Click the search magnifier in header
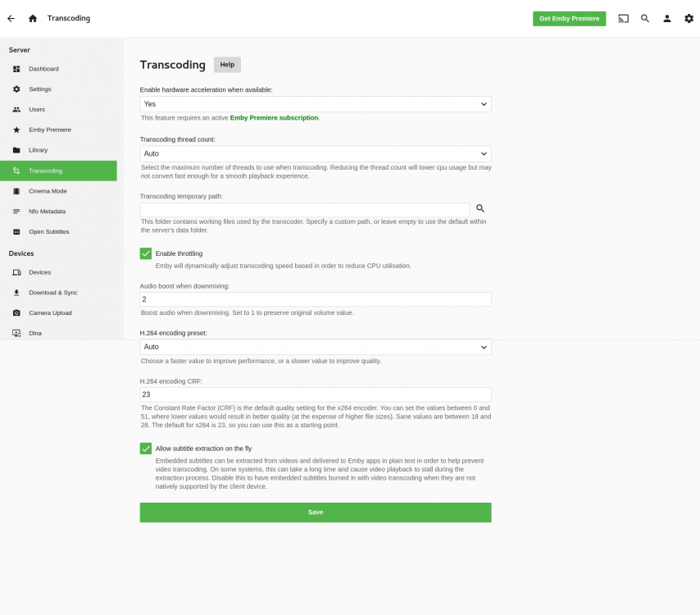The height and width of the screenshot is (615, 700). tap(645, 18)
